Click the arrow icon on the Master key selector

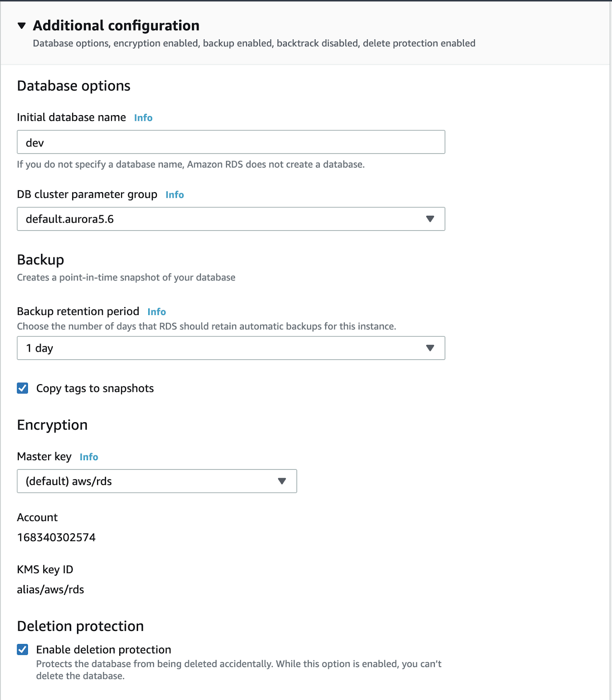tap(282, 481)
